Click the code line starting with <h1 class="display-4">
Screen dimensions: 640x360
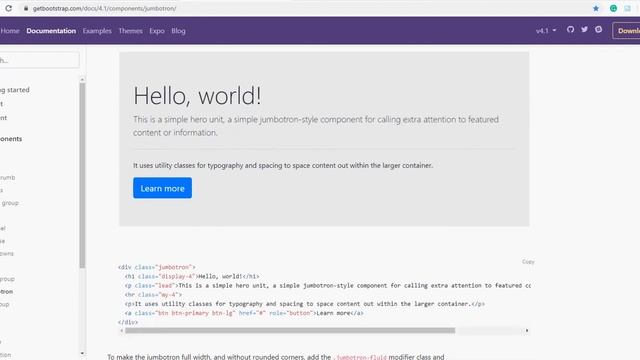click(192, 276)
